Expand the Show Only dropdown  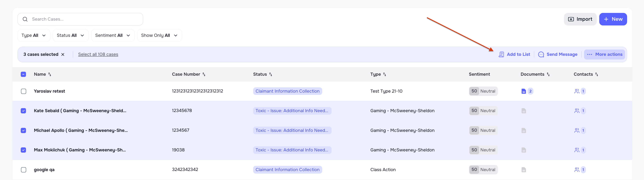click(x=159, y=35)
